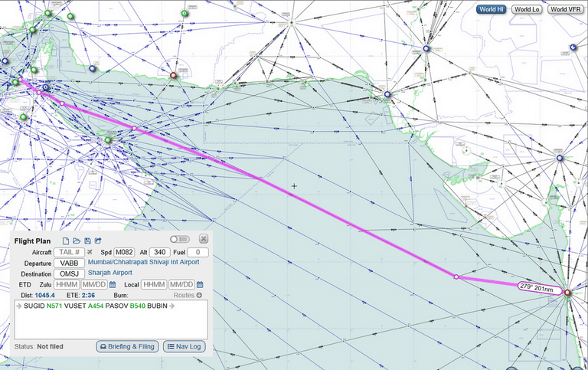Create a new flight plan

pos(66,241)
